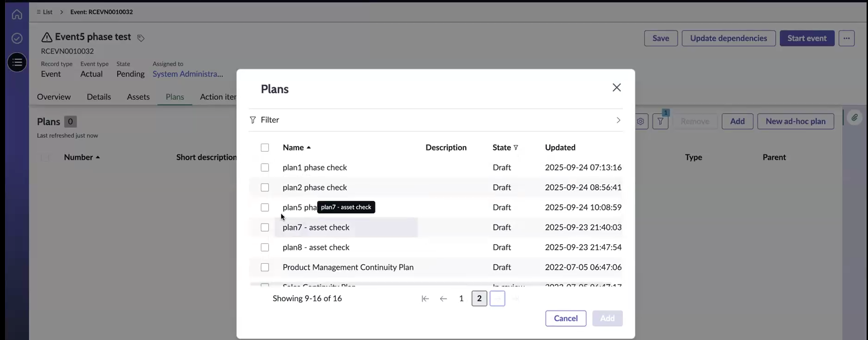Click the plan7 - asset check name

pos(316,227)
